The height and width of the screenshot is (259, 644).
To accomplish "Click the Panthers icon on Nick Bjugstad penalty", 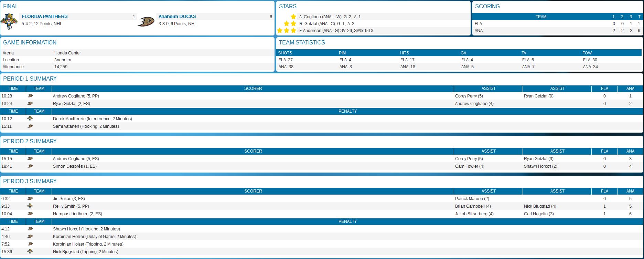I will tap(30, 252).
